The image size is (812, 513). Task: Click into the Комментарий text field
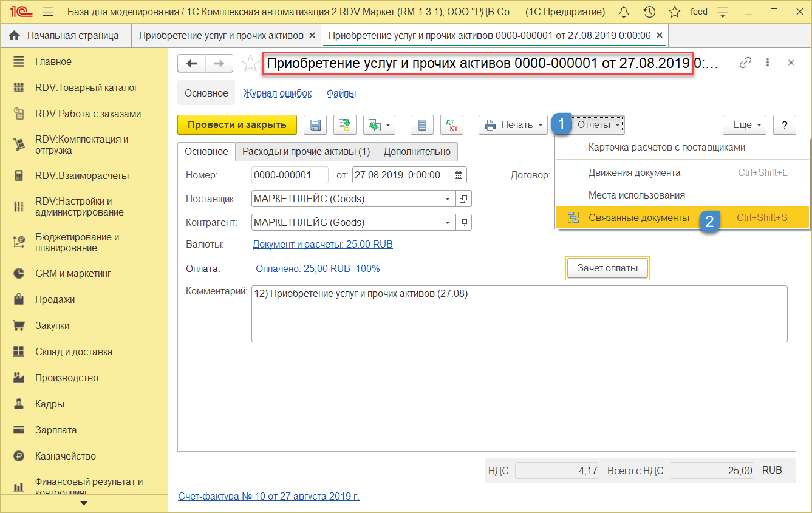519,314
